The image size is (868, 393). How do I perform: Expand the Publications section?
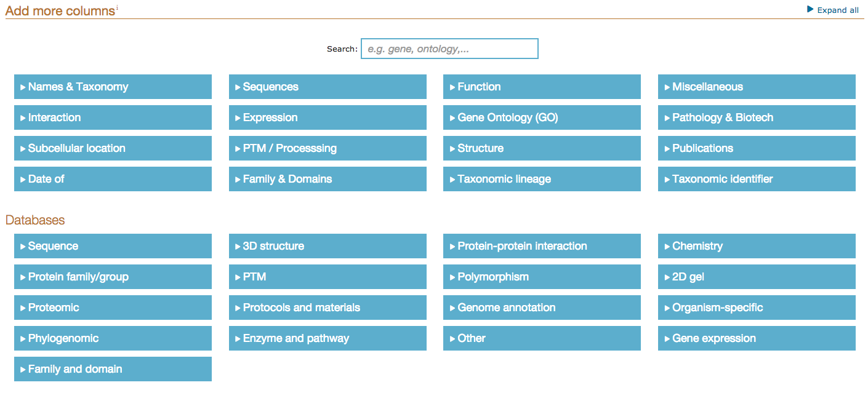click(x=757, y=148)
